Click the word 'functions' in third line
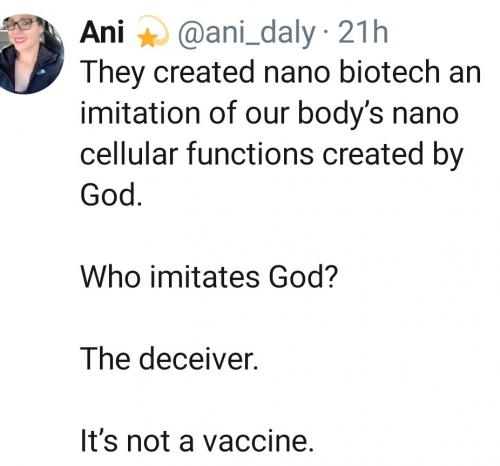 (250, 154)
